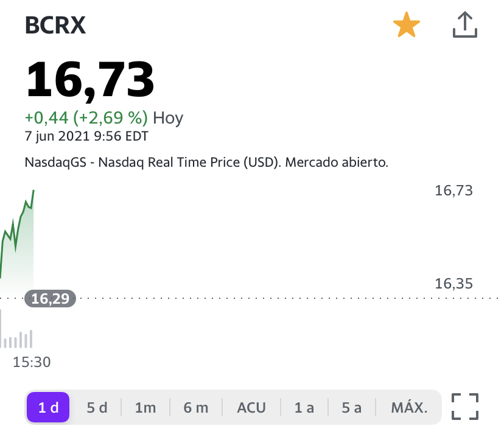Tap the NasdaqGS Real Time Price text

pyautogui.click(x=206, y=163)
